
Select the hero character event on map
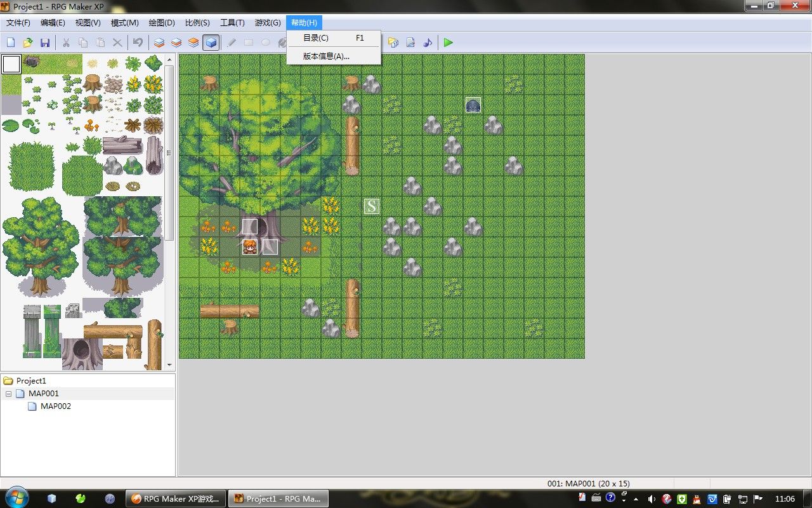(250, 247)
